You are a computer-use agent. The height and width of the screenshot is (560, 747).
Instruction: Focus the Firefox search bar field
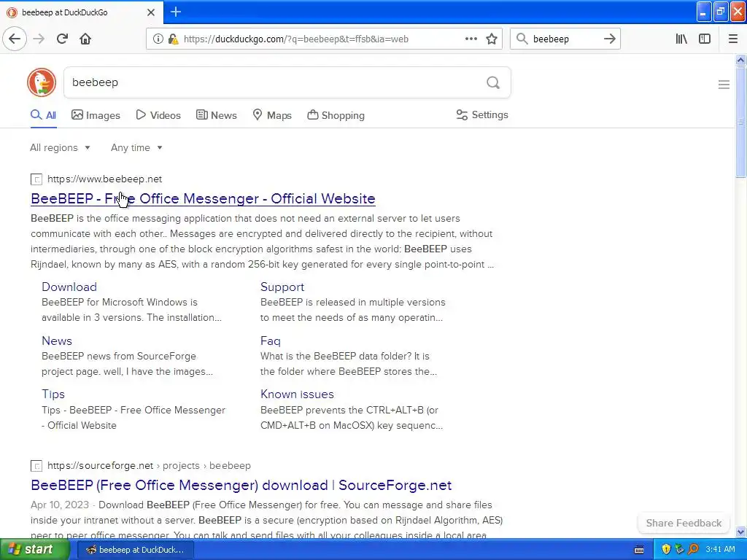(566, 39)
